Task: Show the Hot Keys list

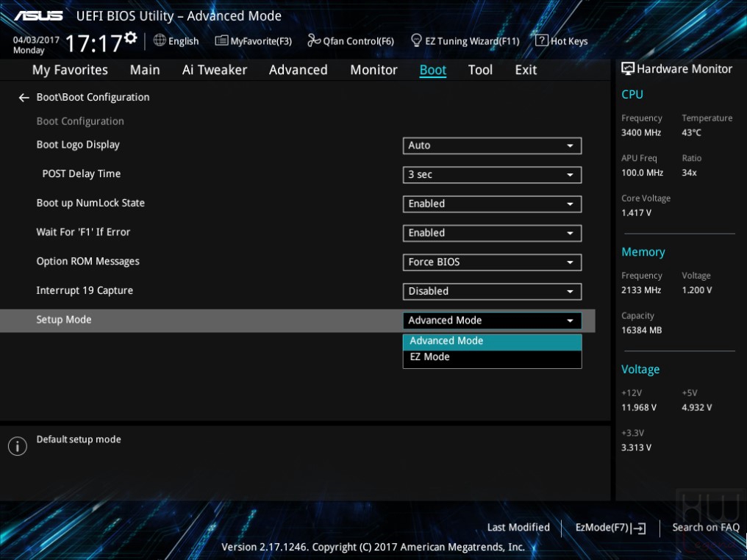Action: coord(562,41)
